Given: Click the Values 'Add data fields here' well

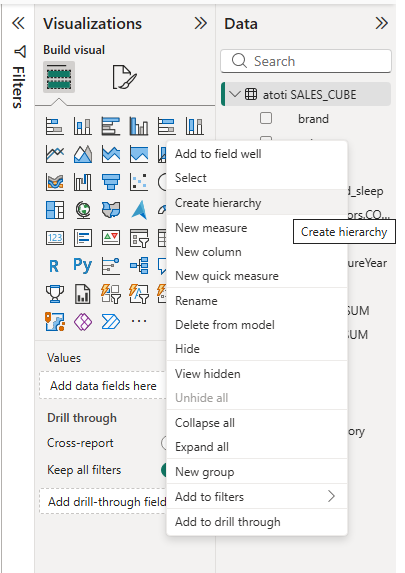Looking at the screenshot, I should 103,385.
